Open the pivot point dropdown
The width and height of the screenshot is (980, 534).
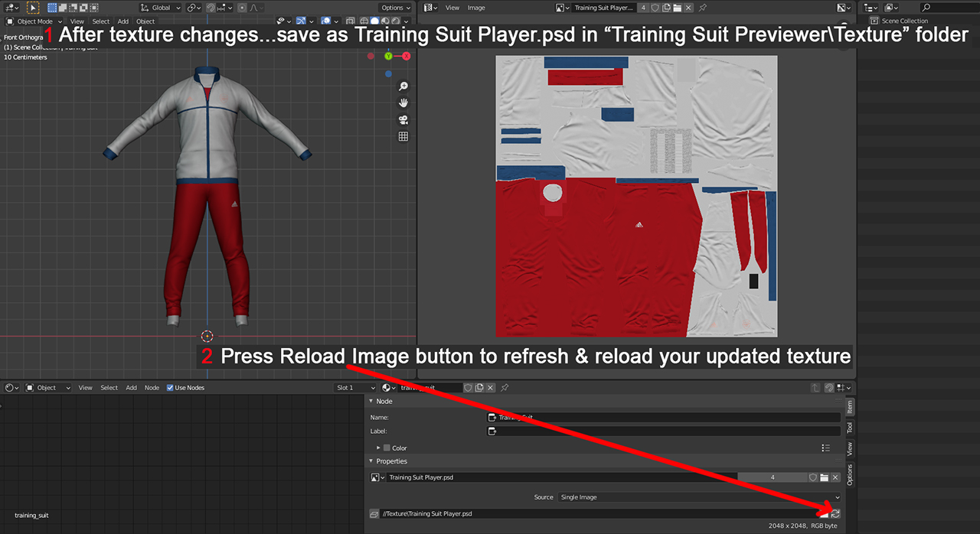194,8
